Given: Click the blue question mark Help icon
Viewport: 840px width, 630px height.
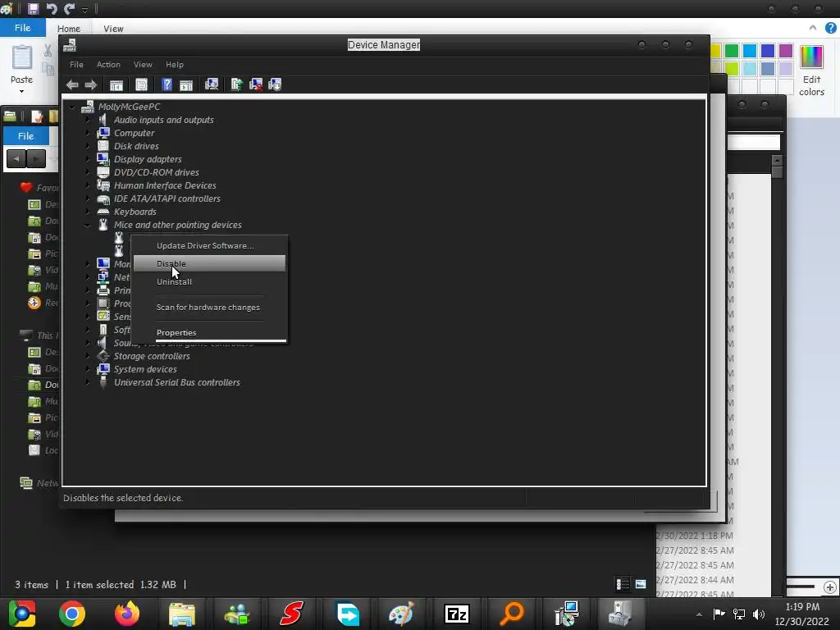Looking at the screenshot, I should pyautogui.click(x=167, y=84).
